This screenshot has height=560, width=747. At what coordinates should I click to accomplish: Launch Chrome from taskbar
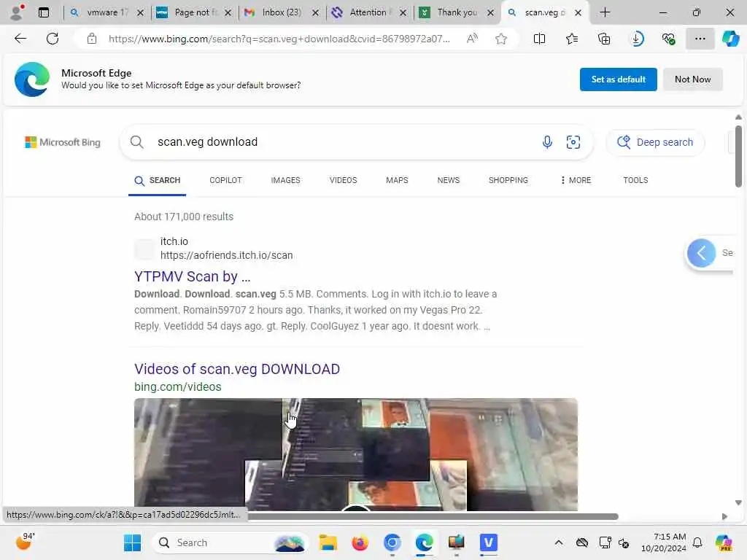[392, 542]
